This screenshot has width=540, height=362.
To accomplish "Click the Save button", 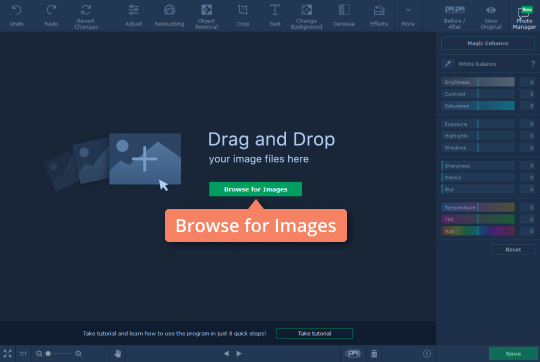I will [x=513, y=354].
